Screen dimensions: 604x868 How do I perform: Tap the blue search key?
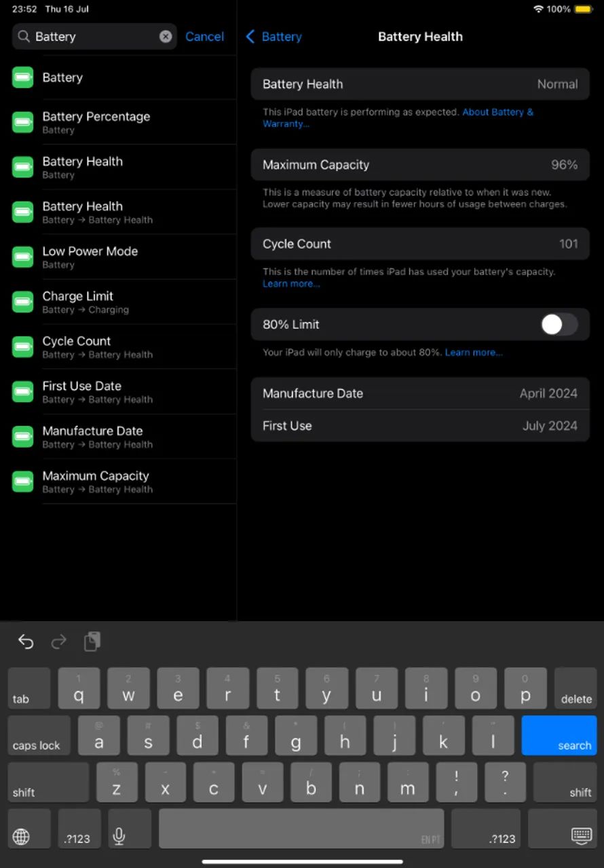pyautogui.click(x=559, y=735)
